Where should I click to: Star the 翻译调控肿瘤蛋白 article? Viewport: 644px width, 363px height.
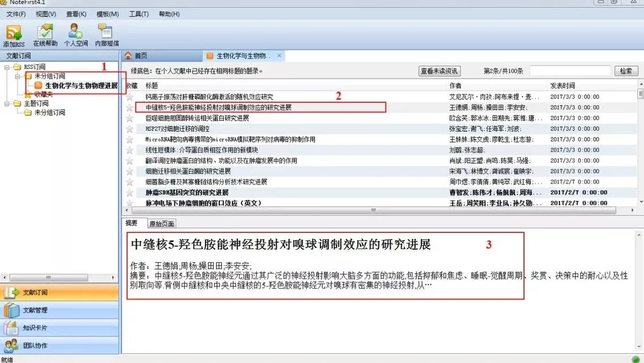click(130, 161)
